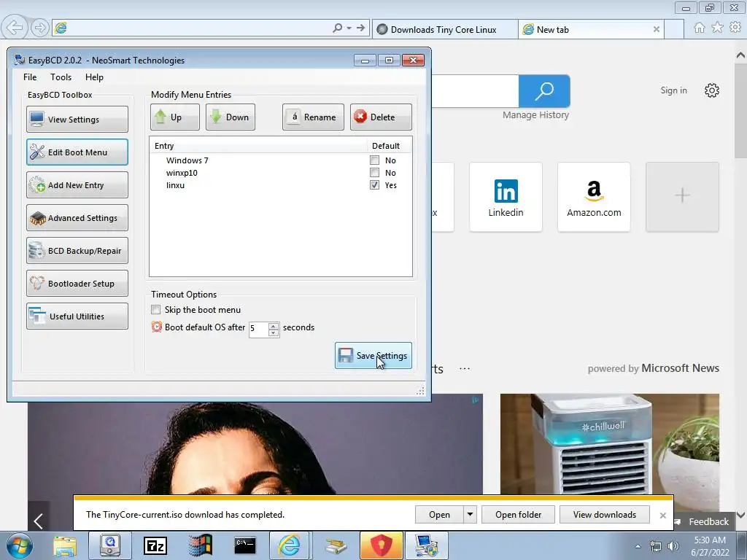Open the small empty new tab button
Screen dimensions: 747x560
tap(673, 29)
